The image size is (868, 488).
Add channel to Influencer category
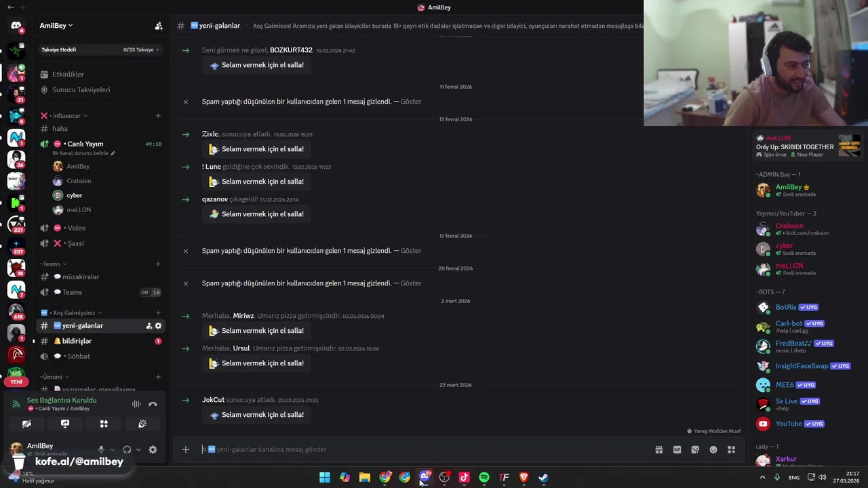(x=158, y=116)
